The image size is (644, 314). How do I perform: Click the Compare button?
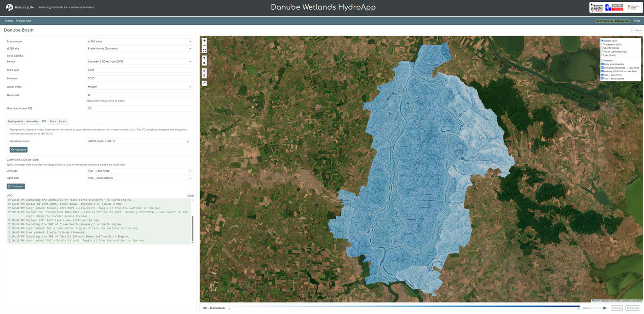point(16,186)
